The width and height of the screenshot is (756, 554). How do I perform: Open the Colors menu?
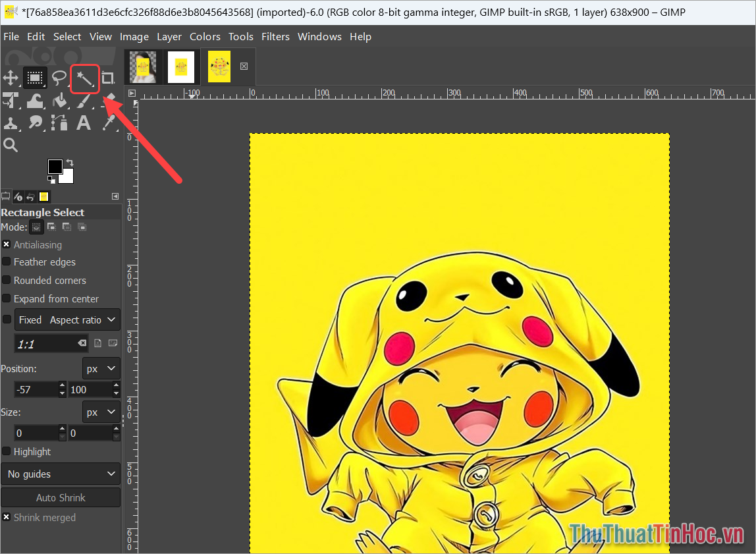[x=205, y=37]
